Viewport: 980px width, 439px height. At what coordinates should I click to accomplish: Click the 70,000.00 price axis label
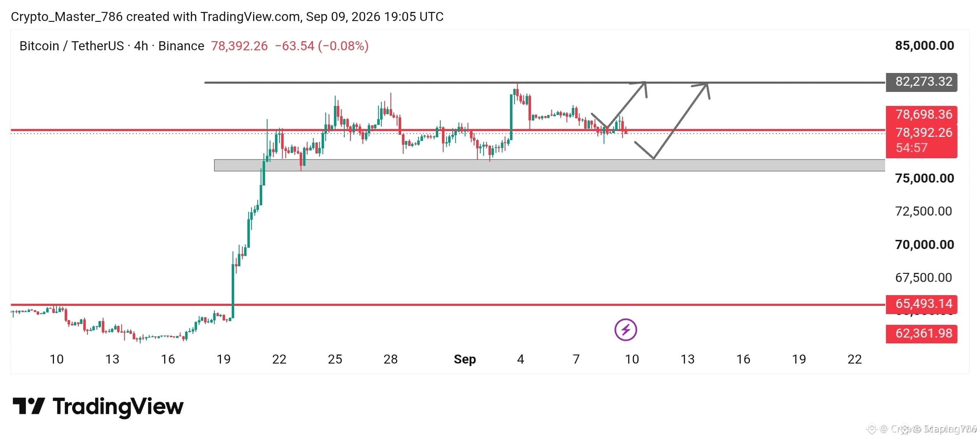[x=924, y=244]
